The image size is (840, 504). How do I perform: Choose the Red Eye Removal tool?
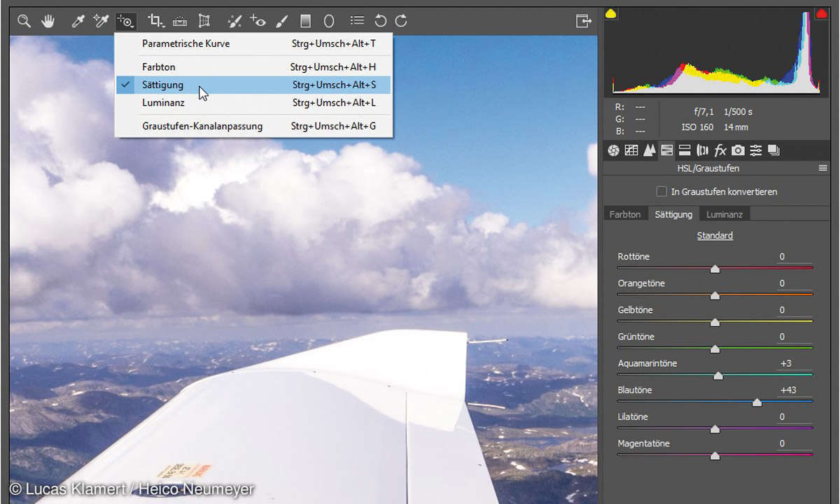click(258, 21)
